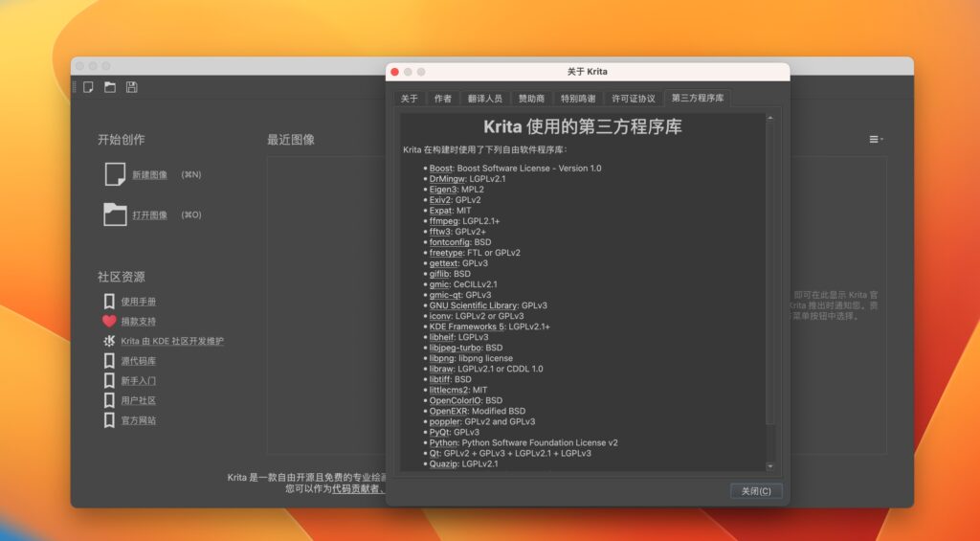
Task: Open the PyQt library link
Action: (438, 432)
